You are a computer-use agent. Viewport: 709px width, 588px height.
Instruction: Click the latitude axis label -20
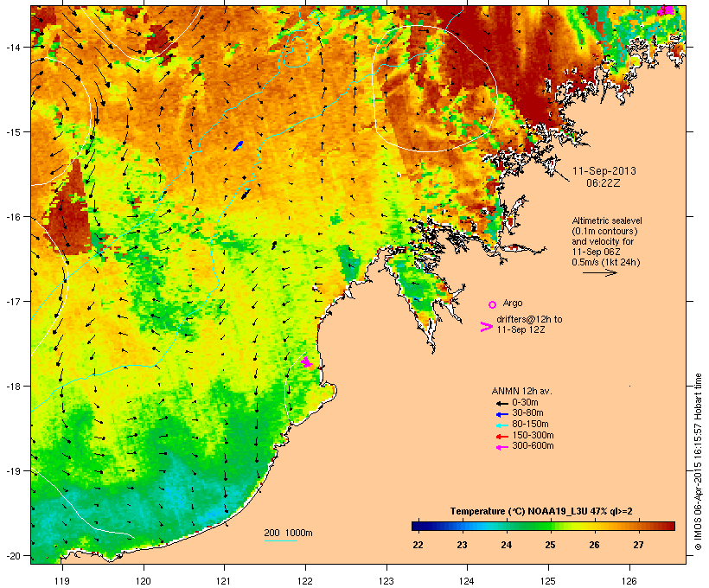point(13,556)
